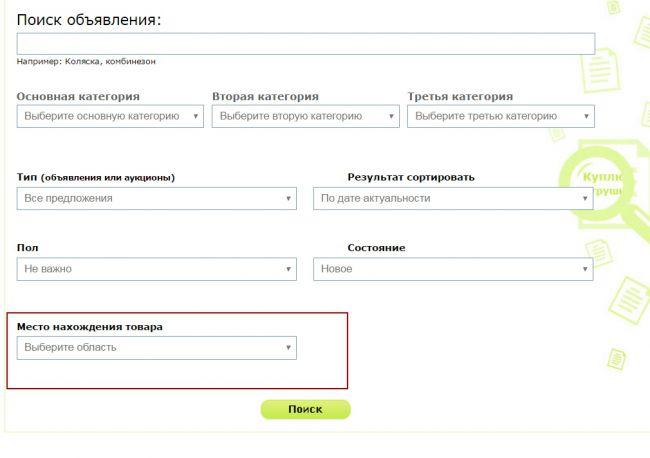
Task: Click the 'Результат сортировать' label
Action: tap(411, 177)
